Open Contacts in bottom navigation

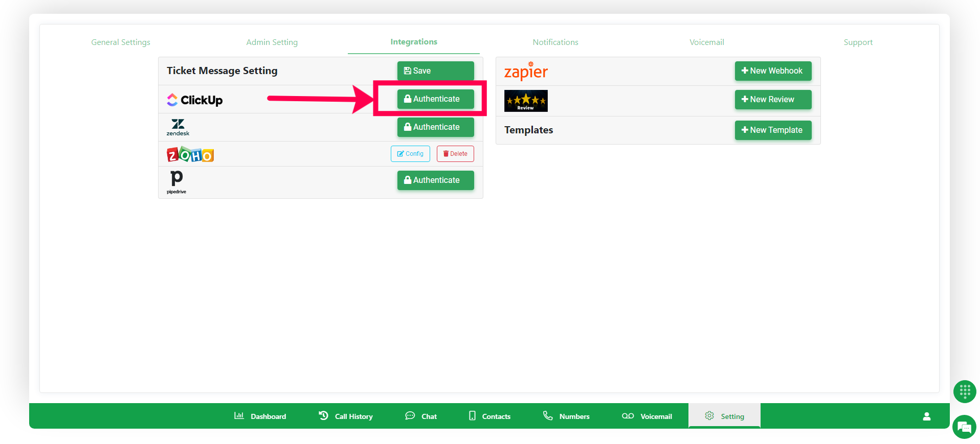point(489,416)
